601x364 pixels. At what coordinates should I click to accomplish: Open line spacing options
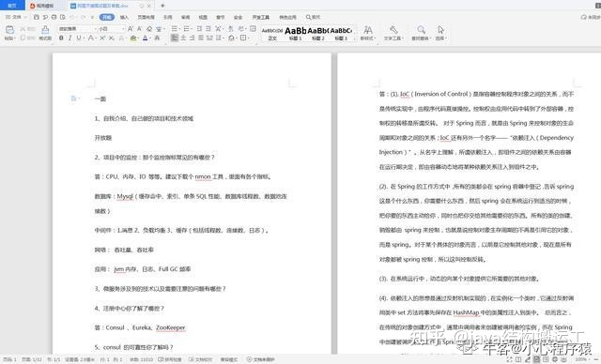pyautogui.click(x=219, y=38)
